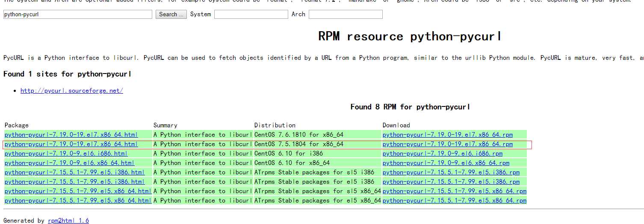Click the Search ... button

coord(171,15)
